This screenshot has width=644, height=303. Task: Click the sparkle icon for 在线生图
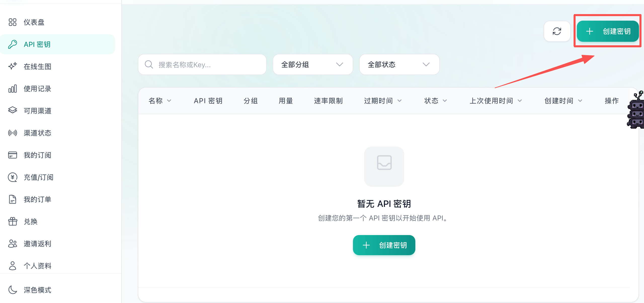tap(12, 66)
